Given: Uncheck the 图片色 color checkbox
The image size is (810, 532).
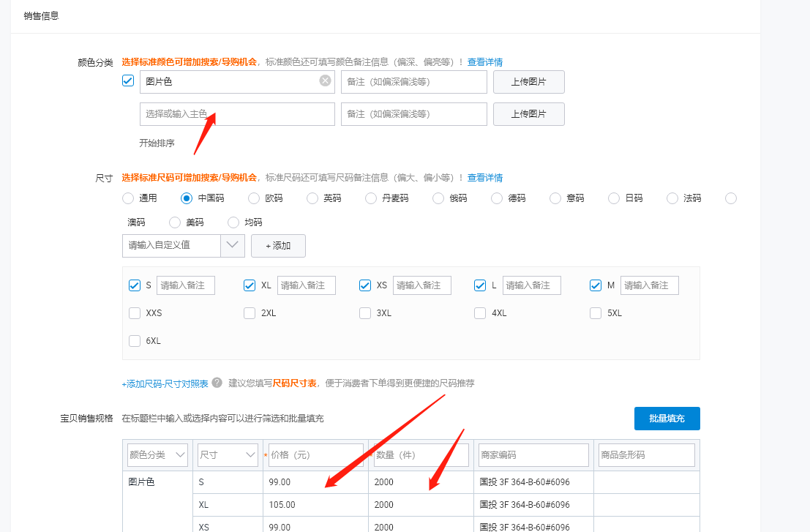Looking at the screenshot, I should point(128,80).
